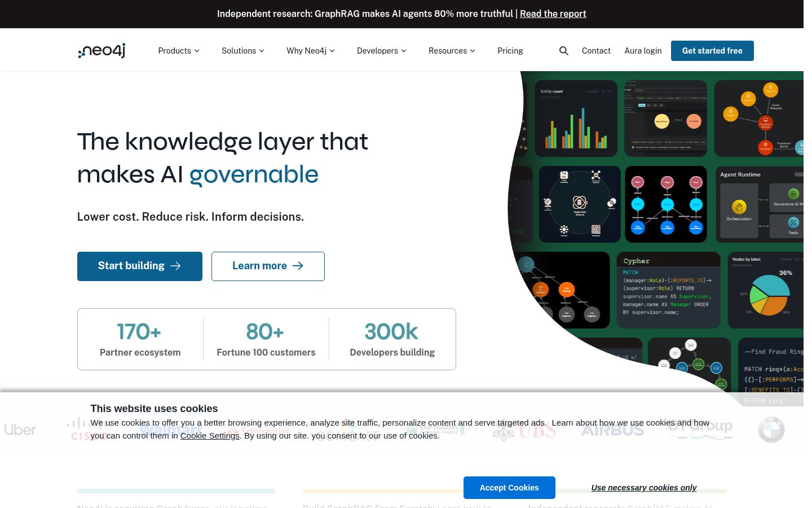Click the Read the report link
Image resolution: width=812 pixels, height=508 pixels.
(553, 14)
